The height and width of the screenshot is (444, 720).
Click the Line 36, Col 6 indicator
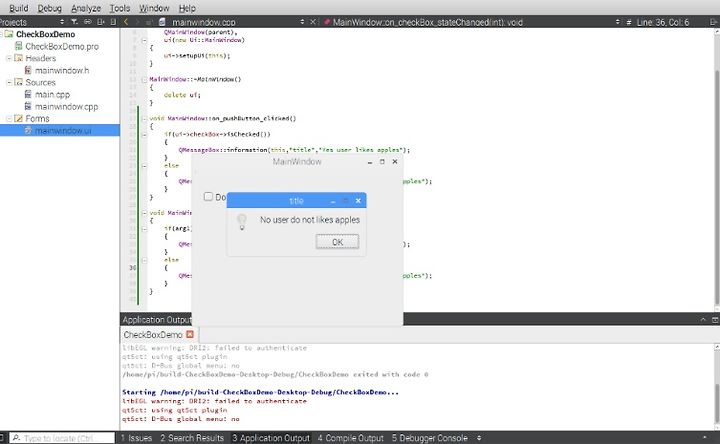[663, 22]
